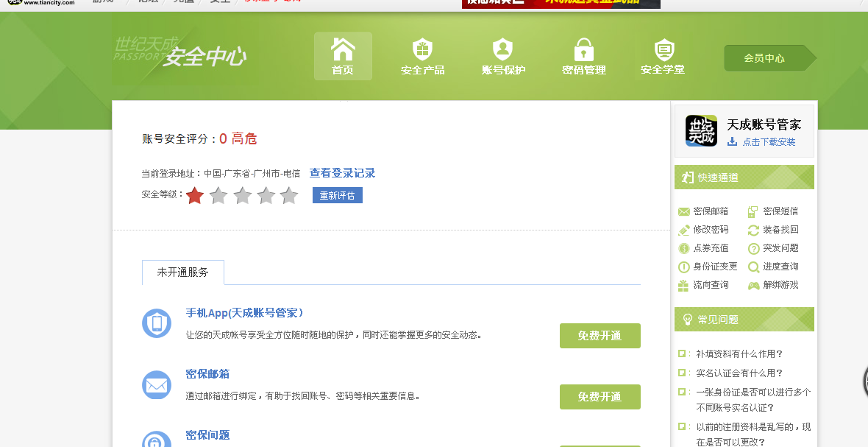The height and width of the screenshot is (447, 868).
Task: Open the 手机App(天成账号管家) title link
Action: [245, 313]
